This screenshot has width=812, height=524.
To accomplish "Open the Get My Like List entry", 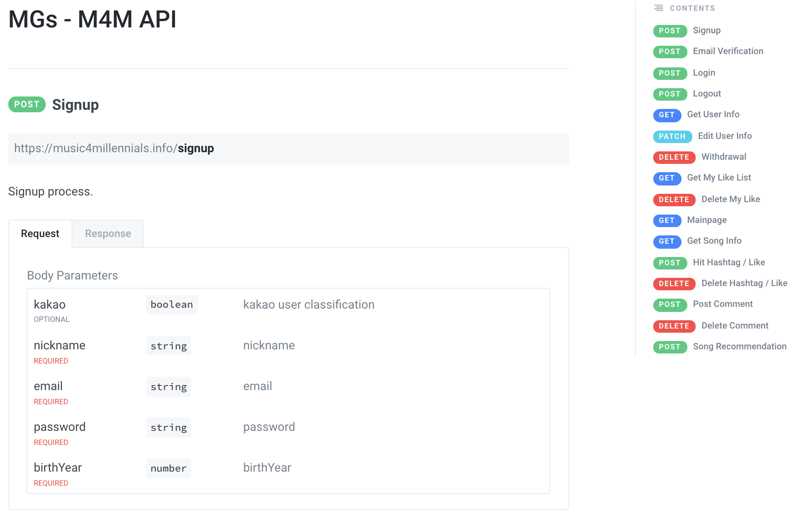I will coord(719,178).
